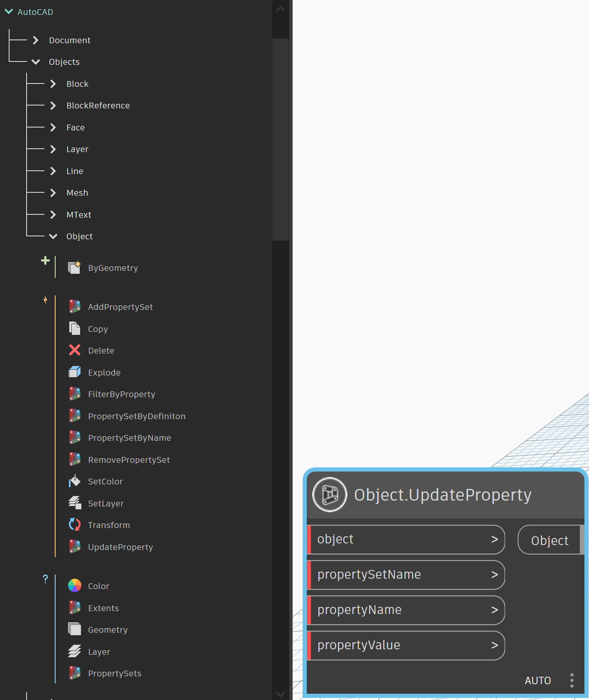Click the FilterByProperty node icon
The height and width of the screenshot is (700, 589).
click(x=75, y=394)
